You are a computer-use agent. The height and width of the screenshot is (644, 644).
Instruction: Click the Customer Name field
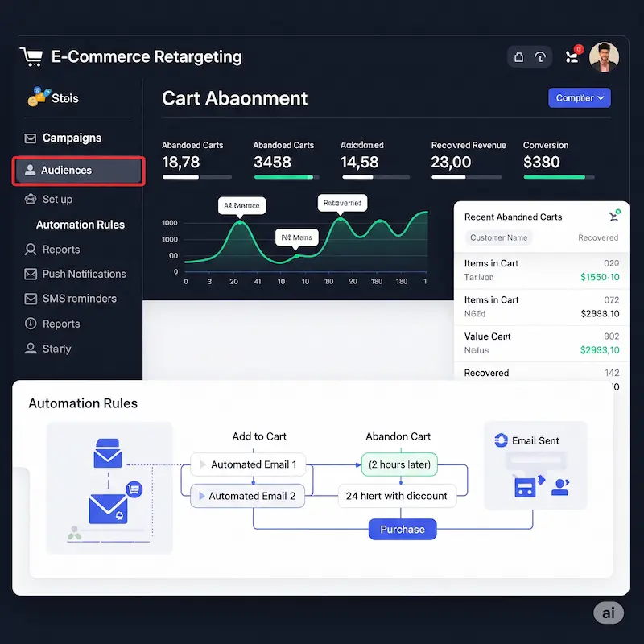[x=498, y=237]
